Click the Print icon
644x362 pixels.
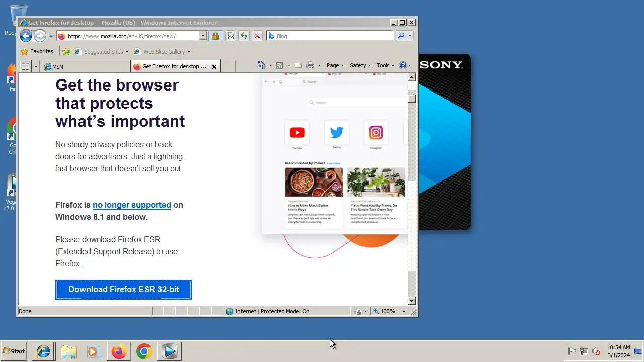click(310, 66)
